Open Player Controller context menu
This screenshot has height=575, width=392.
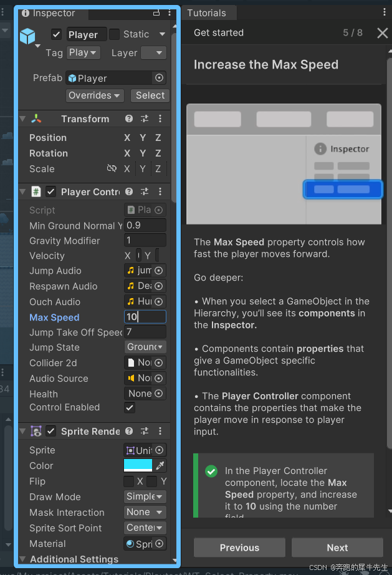coord(160,191)
